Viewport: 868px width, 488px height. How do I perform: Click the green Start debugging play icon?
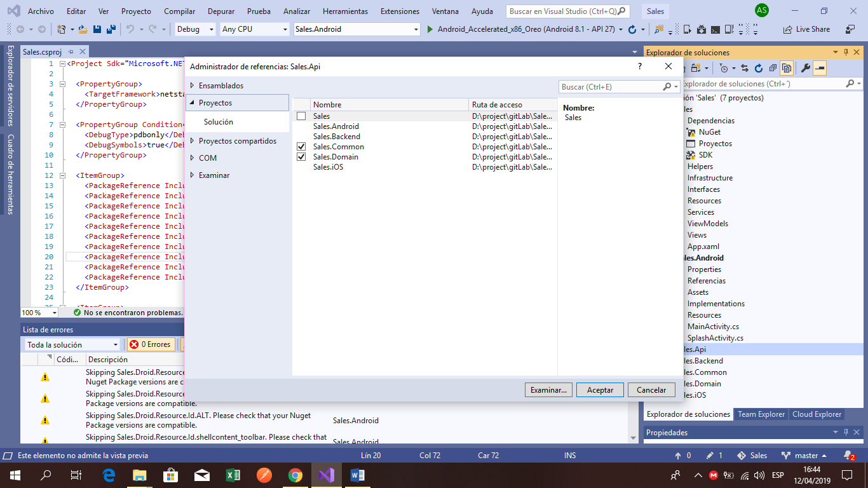(x=430, y=29)
